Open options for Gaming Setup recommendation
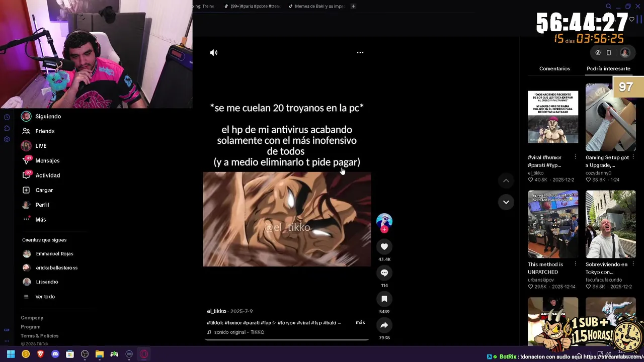The width and height of the screenshot is (644, 362). pos(633,157)
